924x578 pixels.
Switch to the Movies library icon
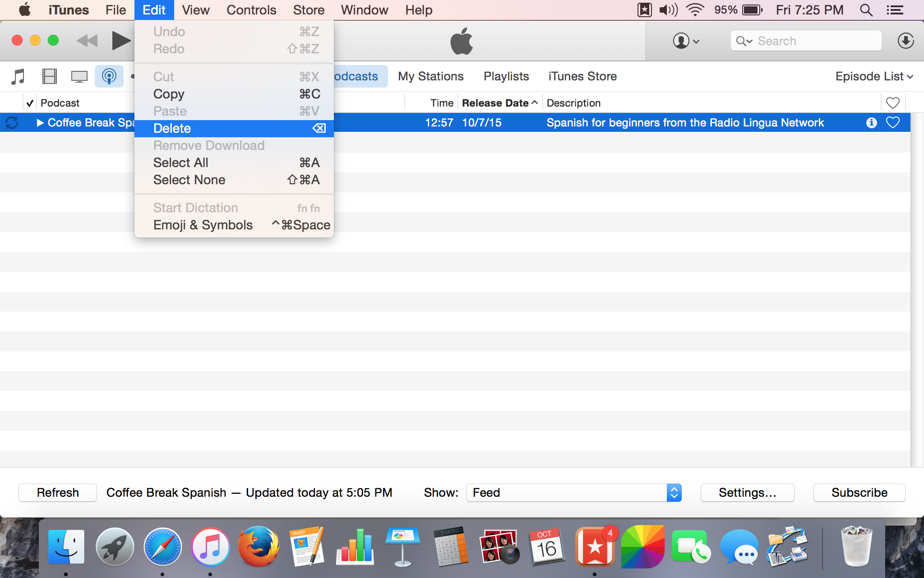(49, 76)
